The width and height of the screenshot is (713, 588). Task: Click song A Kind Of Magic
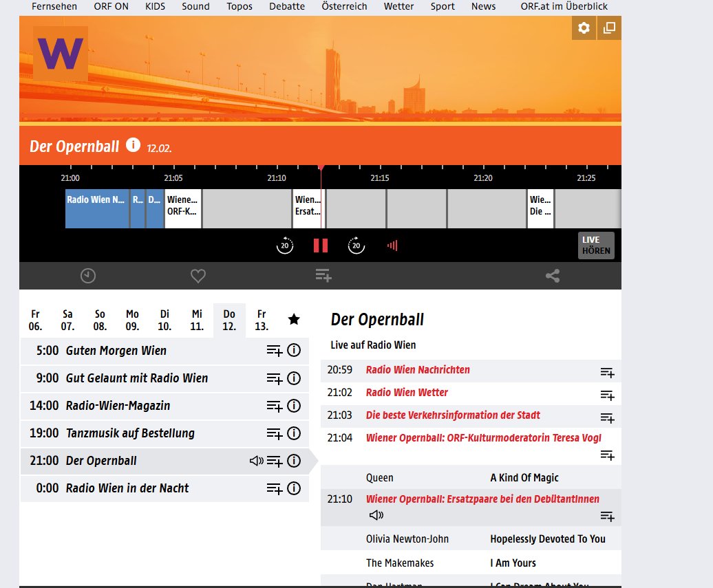tap(524, 477)
